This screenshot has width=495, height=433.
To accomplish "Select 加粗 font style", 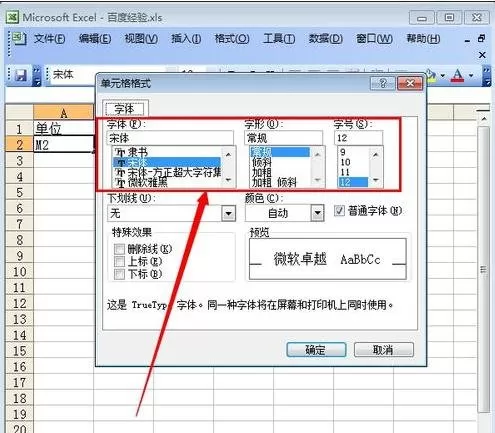I will (280, 173).
